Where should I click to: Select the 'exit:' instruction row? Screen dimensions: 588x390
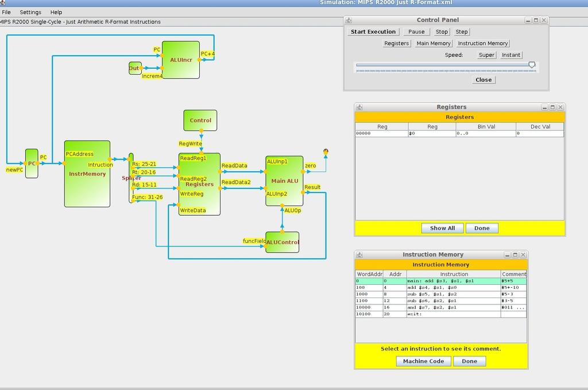440,314
